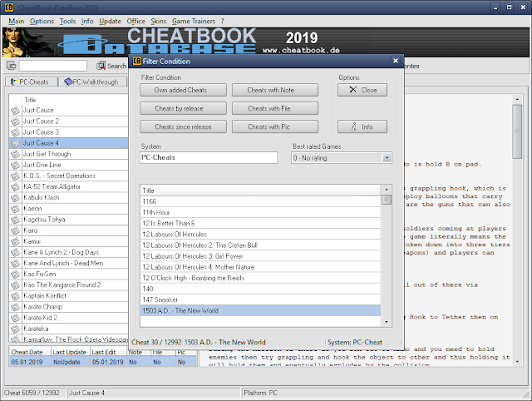Click the filter list scroll down arrow
Screen dimensions: 532x401
(x=386, y=321)
